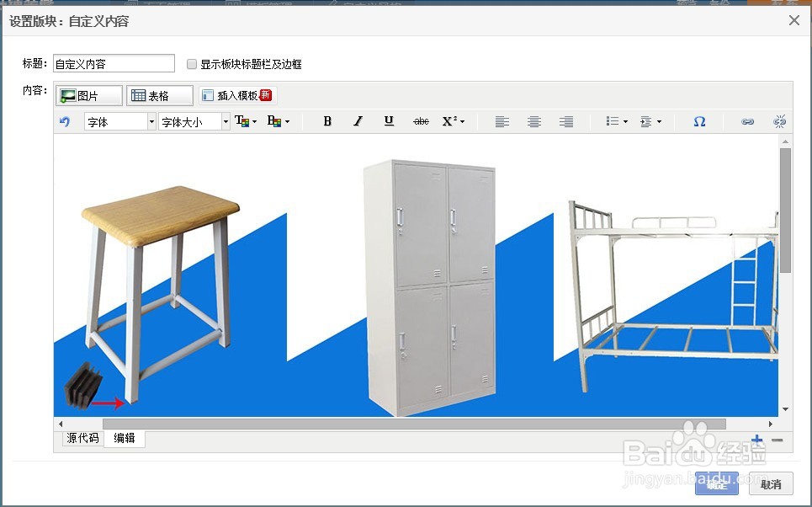Toggle bold formatting

(x=327, y=121)
